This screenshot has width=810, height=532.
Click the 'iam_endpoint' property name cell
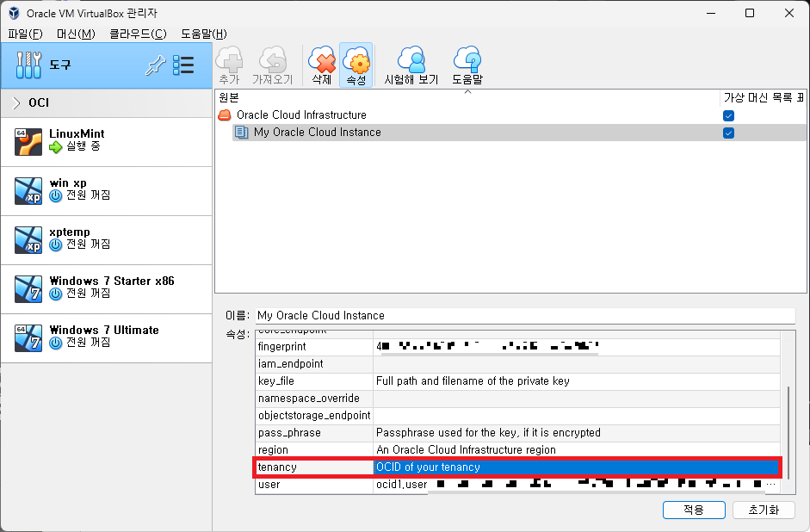[314, 364]
